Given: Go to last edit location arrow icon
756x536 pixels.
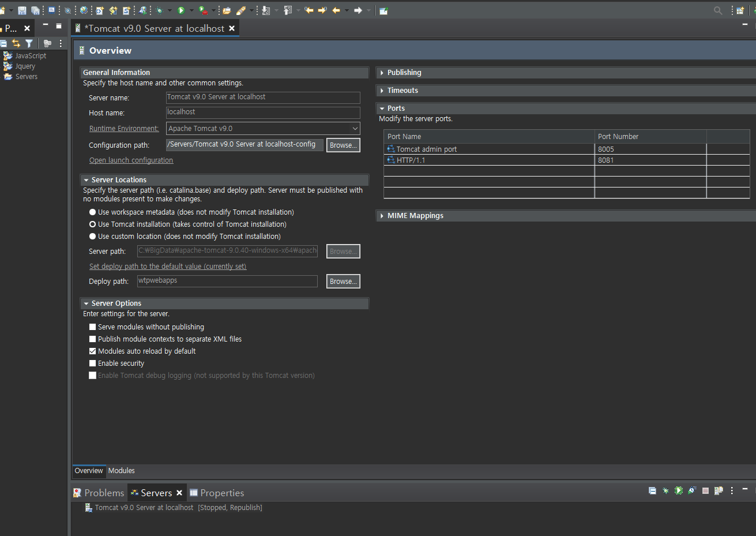Looking at the screenshot, I should [x=309, y=10].
